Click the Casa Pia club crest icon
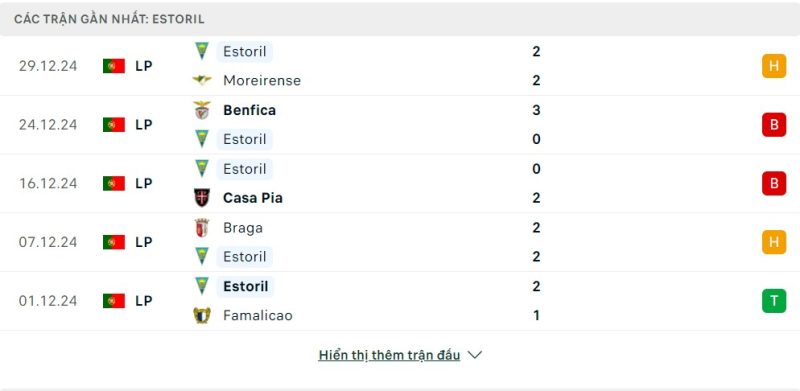Image resolution: width=800 pixels, height=391 pixels. pyautogui.click(x=202, y=198)
